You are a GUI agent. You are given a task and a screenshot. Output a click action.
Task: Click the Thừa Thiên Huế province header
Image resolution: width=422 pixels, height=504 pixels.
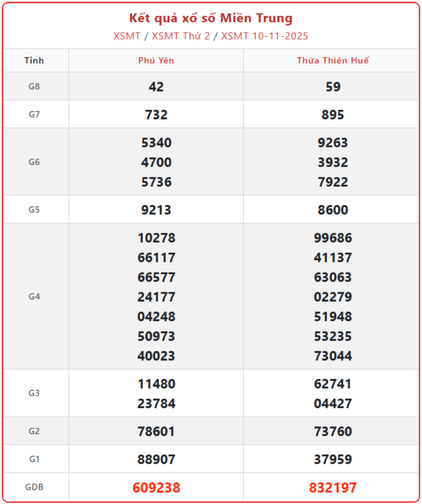click(333, 60)
